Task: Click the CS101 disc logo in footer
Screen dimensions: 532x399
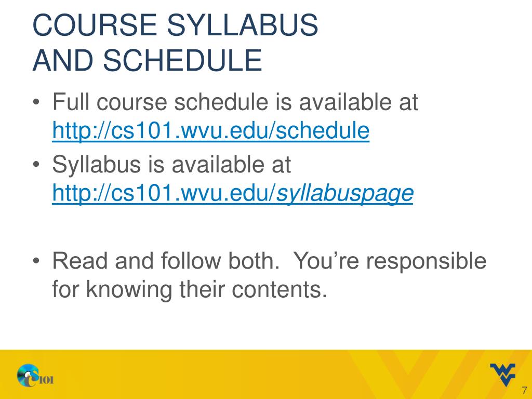Action: 35,375
